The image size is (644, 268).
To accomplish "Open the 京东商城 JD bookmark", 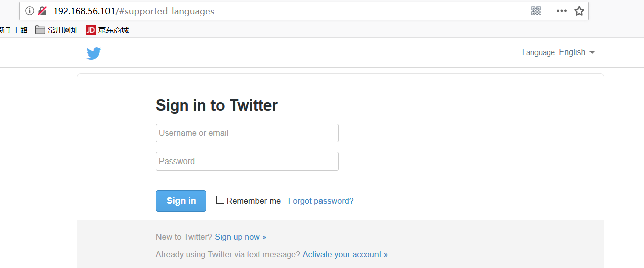I will [108, 30].
